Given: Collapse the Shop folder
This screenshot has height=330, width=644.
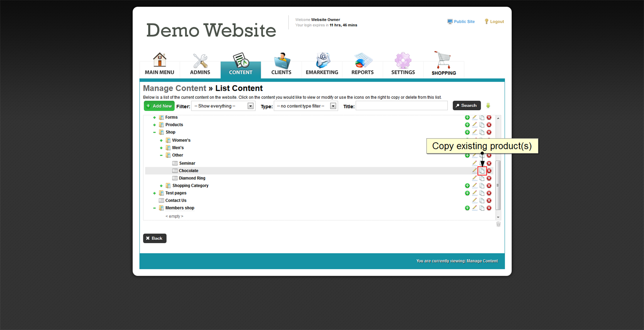Looking at the screenshot, I should click(x=154, y=132).
